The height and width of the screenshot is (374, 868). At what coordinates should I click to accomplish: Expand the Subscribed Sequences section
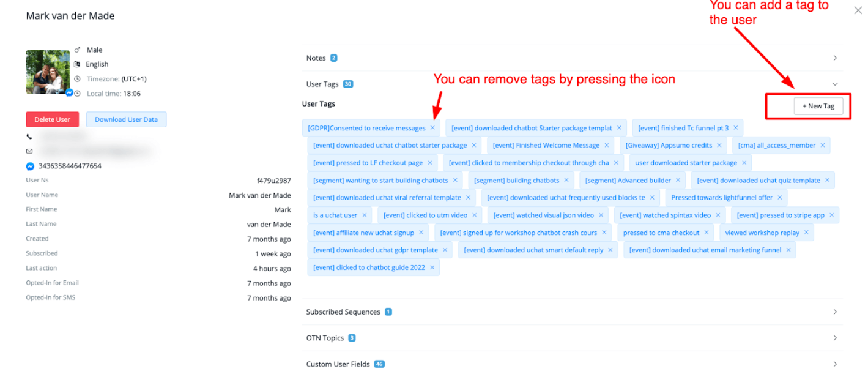pos(573,312)
